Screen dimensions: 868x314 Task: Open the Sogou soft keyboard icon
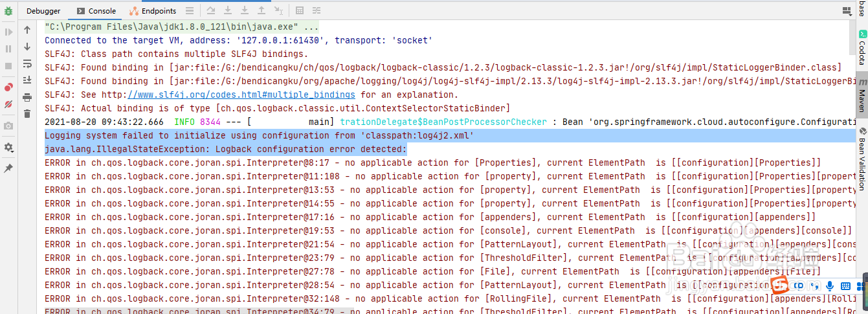coord(845,286)
